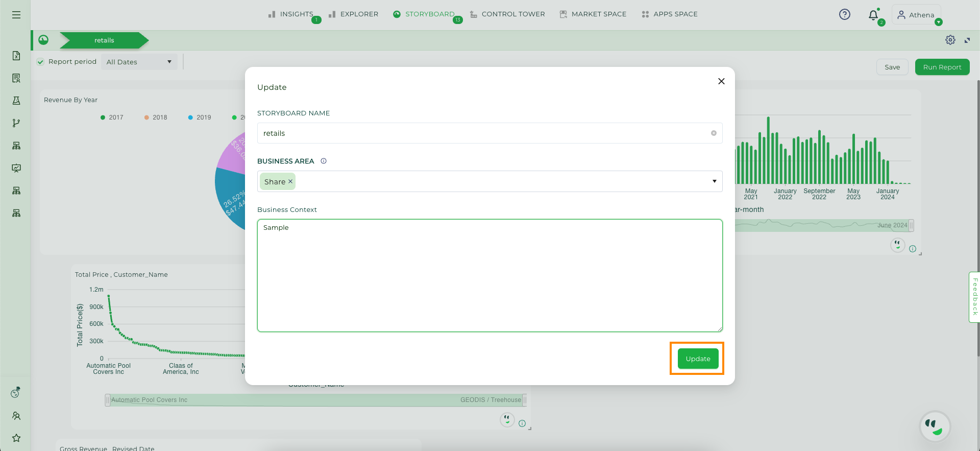
Task: Open hierarchy icon below monitor icon
Action: (16, 191)
